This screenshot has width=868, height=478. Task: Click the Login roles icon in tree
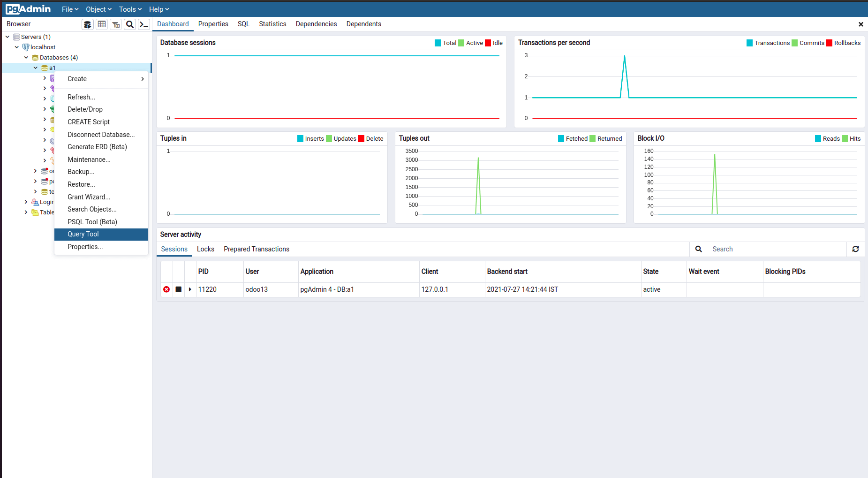pos(35,202)
